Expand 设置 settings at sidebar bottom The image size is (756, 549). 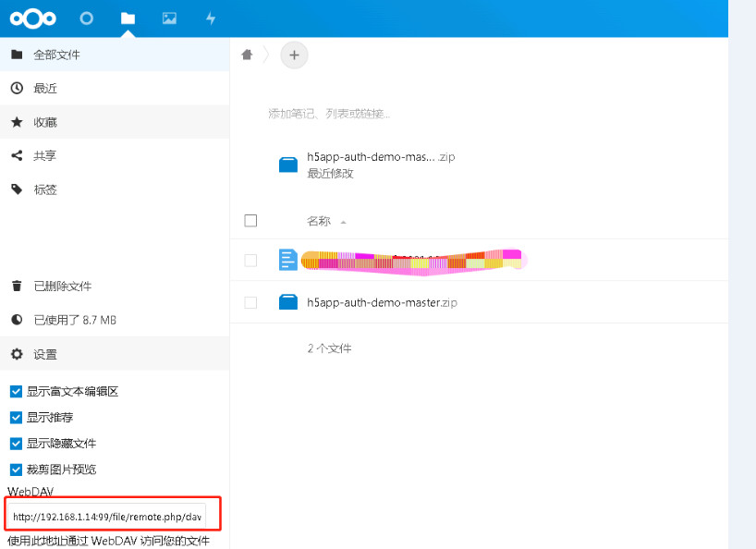tap(44, 353)
